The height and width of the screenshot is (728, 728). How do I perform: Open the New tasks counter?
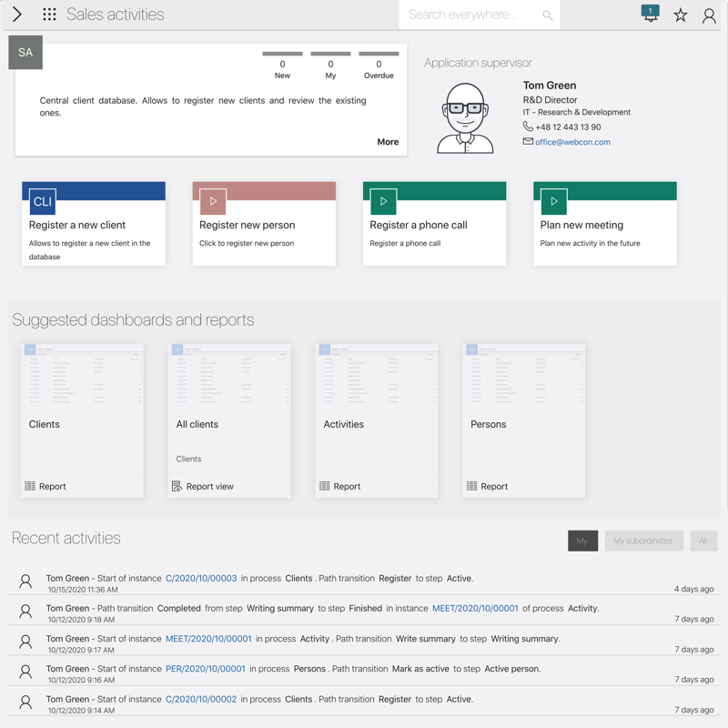282,65
